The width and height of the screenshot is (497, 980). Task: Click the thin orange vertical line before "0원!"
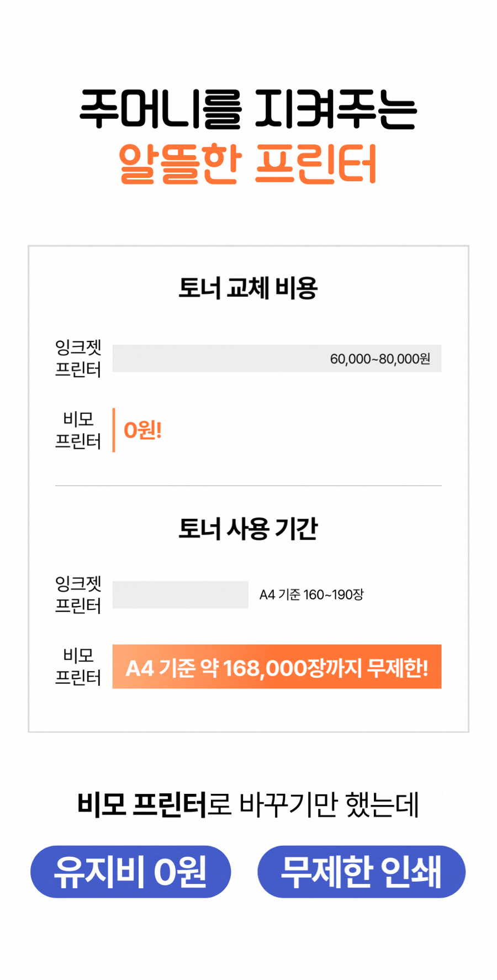click(x=114, y=430)
